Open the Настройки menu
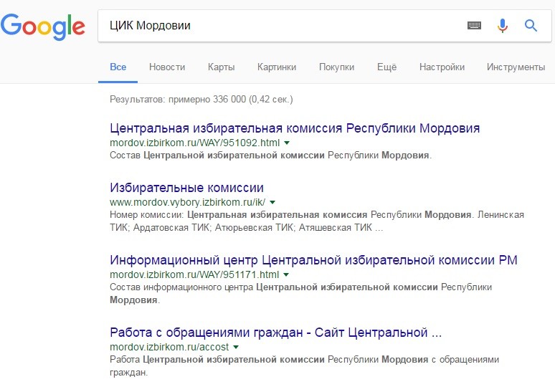 [x=442, y=67]
